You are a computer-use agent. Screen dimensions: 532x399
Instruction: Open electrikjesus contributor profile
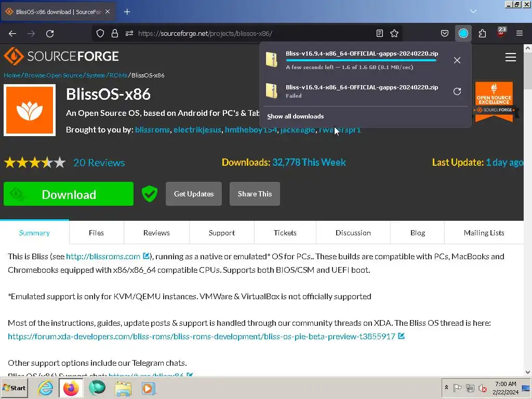tap(197, 129)
